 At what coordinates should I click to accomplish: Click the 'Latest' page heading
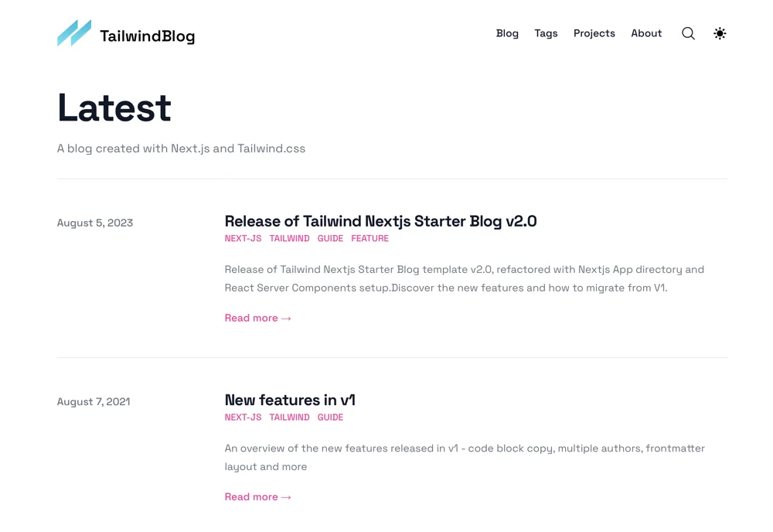114,107
